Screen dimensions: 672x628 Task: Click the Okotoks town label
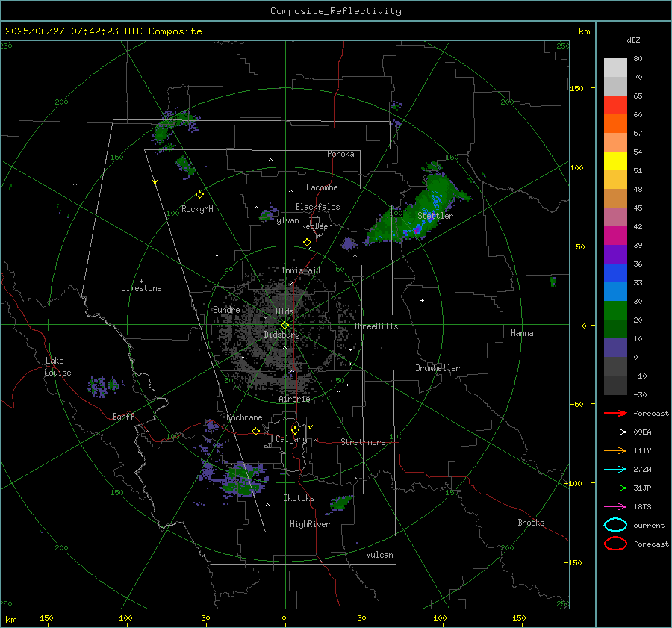click(x=299, y=498)
